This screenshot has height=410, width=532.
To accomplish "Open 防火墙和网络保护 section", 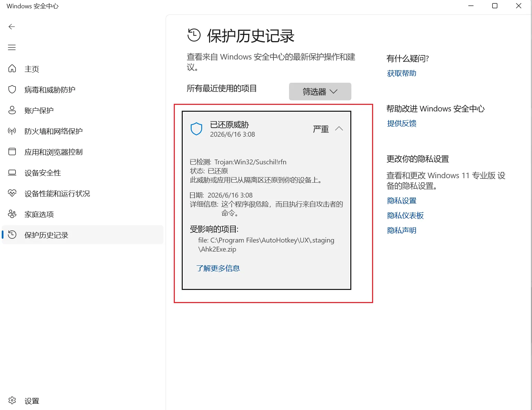I will click(x=82, y=131).
